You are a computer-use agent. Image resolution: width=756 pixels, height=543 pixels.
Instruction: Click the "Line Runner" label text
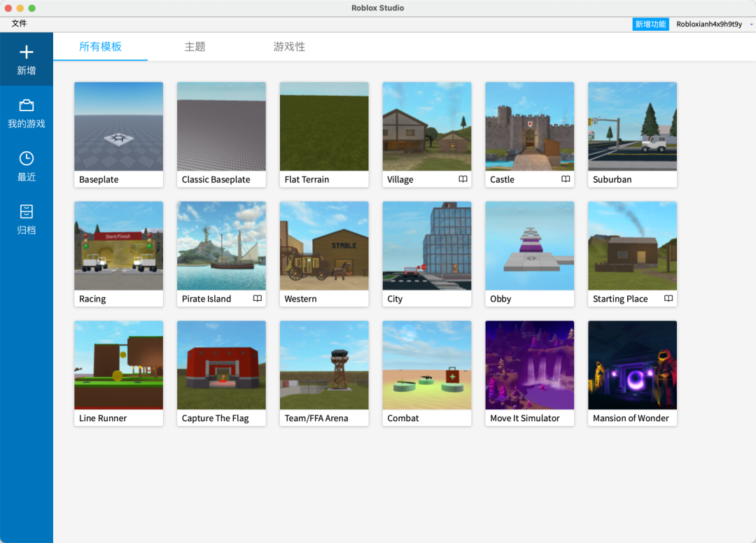103,418
